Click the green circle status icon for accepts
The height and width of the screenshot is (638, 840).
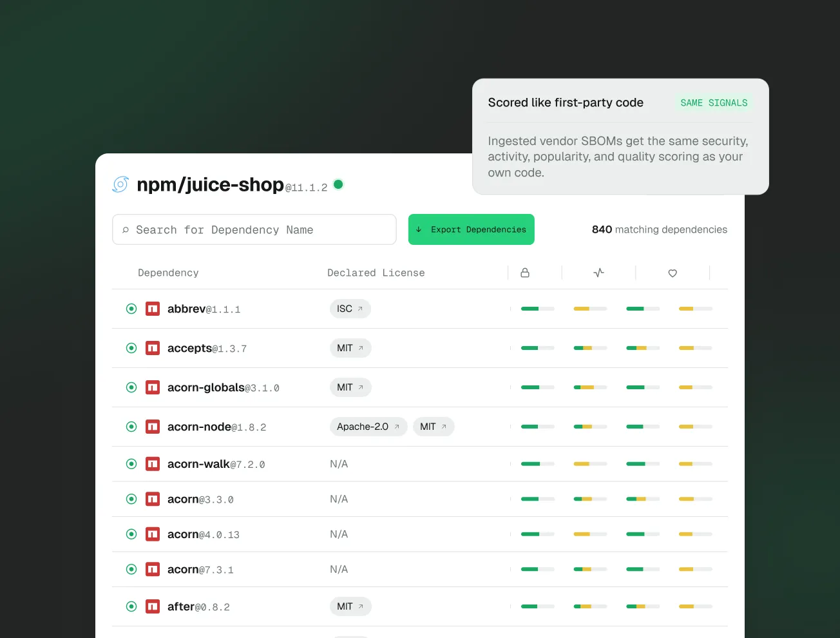(131, 348)
